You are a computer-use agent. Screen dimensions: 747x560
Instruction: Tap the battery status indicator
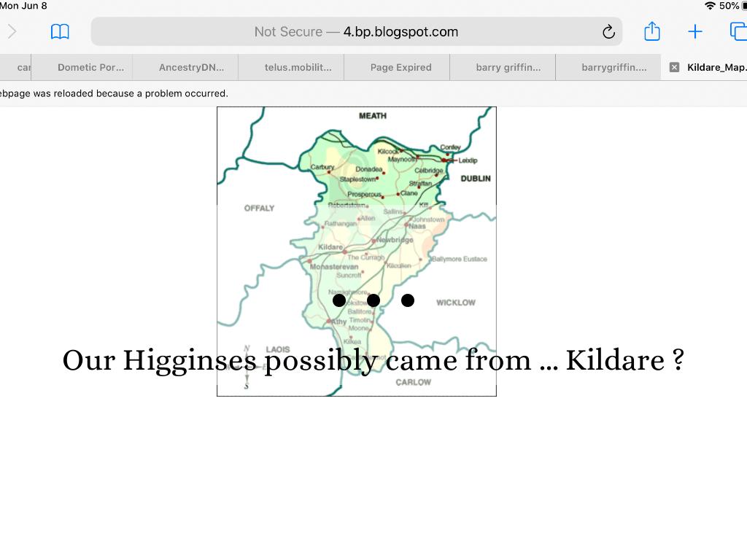click(x=743, y=6)
